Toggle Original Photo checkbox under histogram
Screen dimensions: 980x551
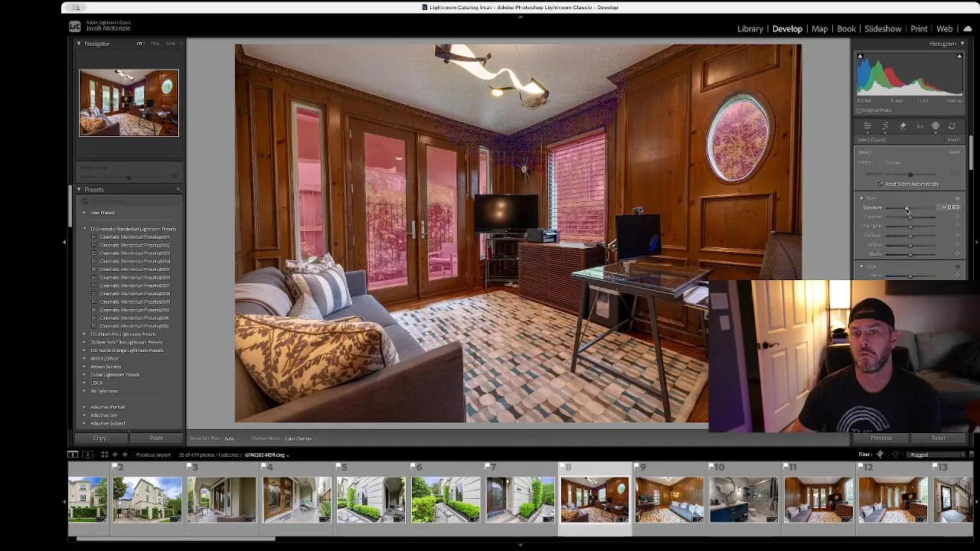[858, 110]
